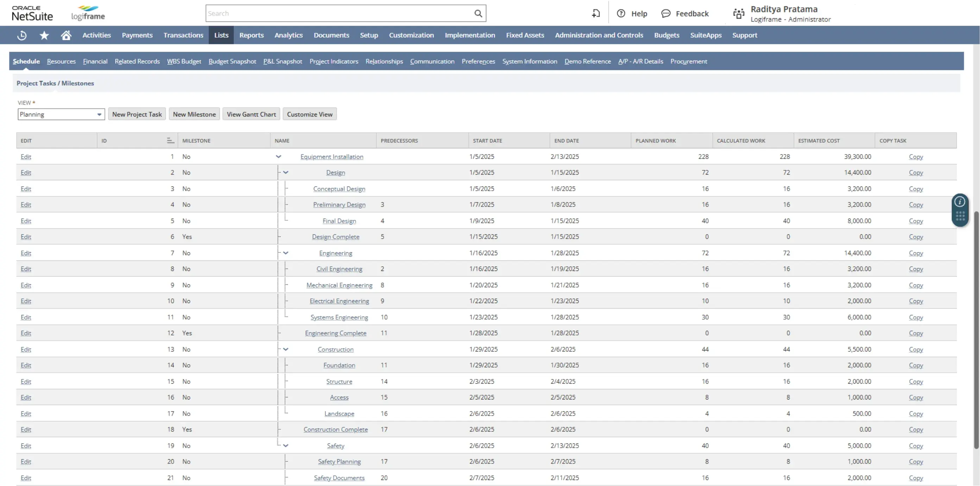The height and width of the screenshot is (486, 980).
Task: Click the floating info assistant icon
Action: tap(960, 202)
